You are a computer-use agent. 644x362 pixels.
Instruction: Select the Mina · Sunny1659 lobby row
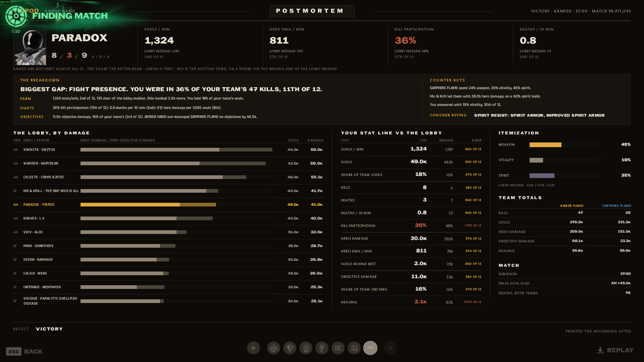168,246
